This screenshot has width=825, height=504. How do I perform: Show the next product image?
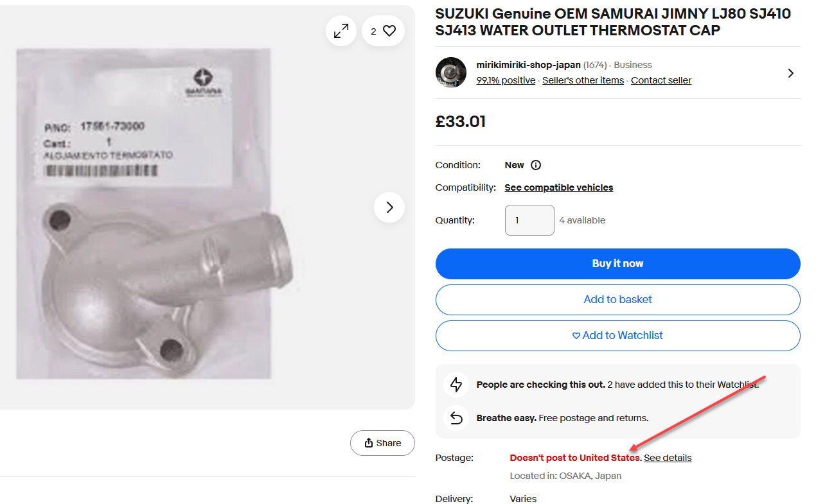[389, 207]
